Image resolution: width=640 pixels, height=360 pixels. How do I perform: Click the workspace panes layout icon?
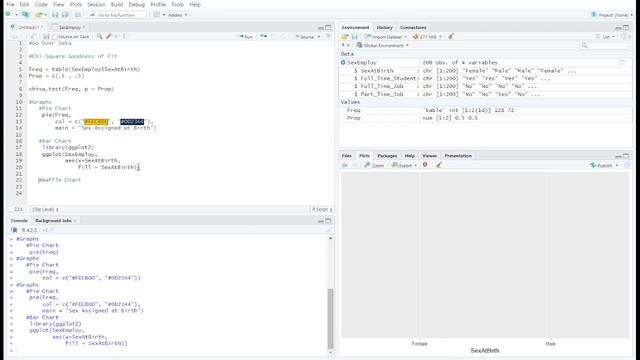(157, 15)
